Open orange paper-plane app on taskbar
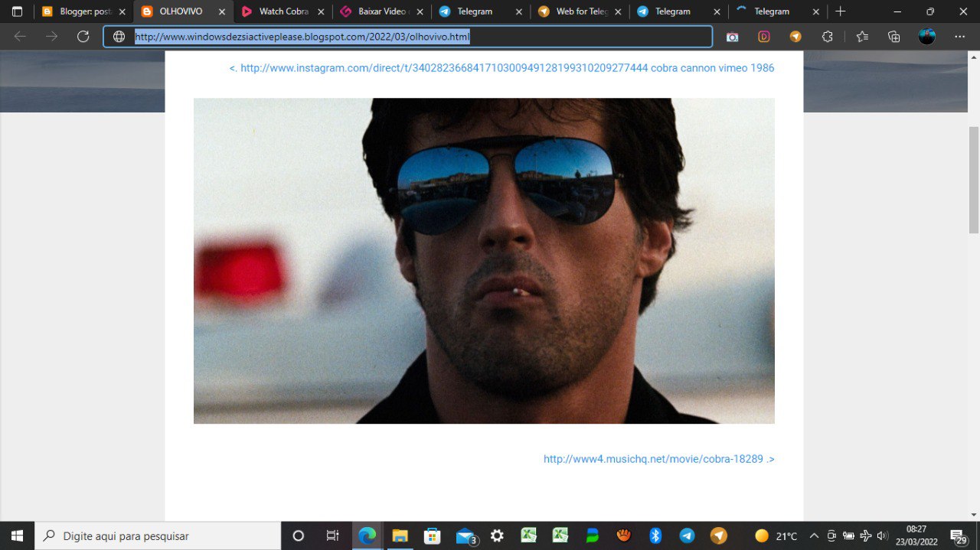 click(x=719, y=535)
